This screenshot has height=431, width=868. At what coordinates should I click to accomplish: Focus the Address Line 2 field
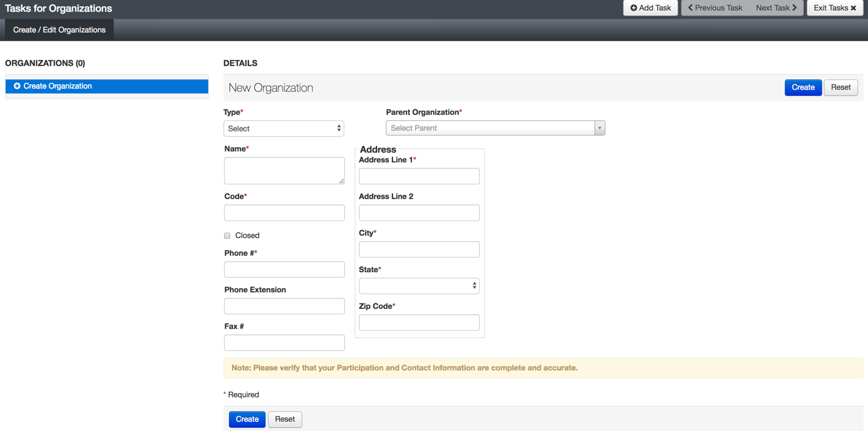click(419, 212)
